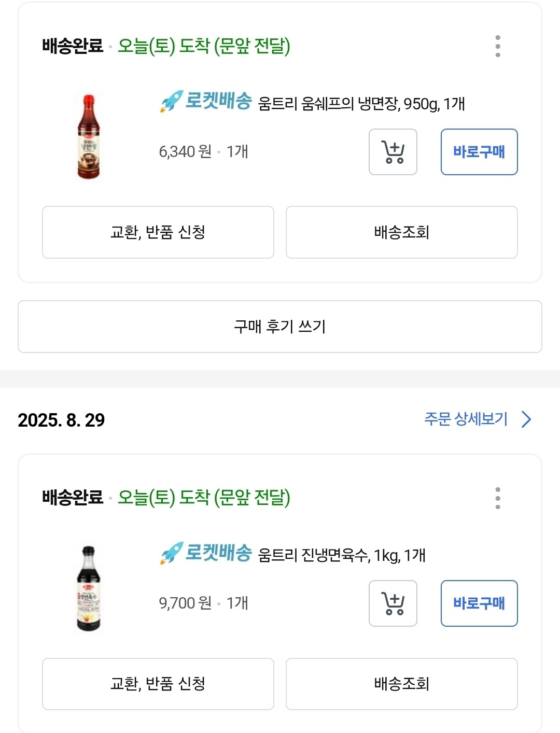Select the 움트리 움쉐프의 냉면장, 950g product title
560x733 pixels.
361,104
